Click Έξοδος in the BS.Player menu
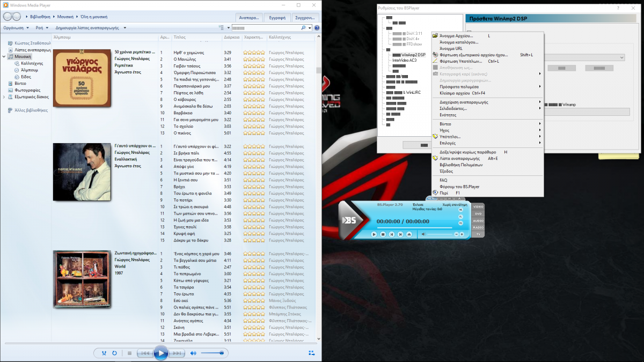 488,171
